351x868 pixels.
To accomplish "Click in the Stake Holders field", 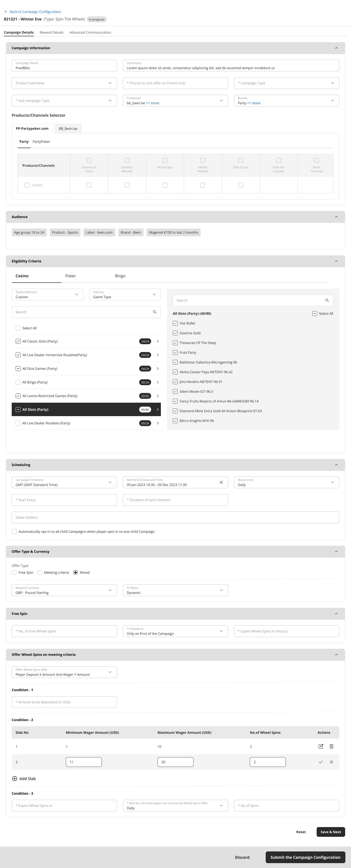I will pyautogui.click(x=175, y=517).
